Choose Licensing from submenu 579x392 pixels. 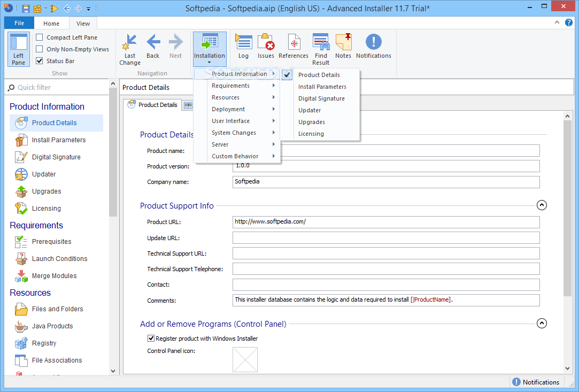tap(321, 134)
